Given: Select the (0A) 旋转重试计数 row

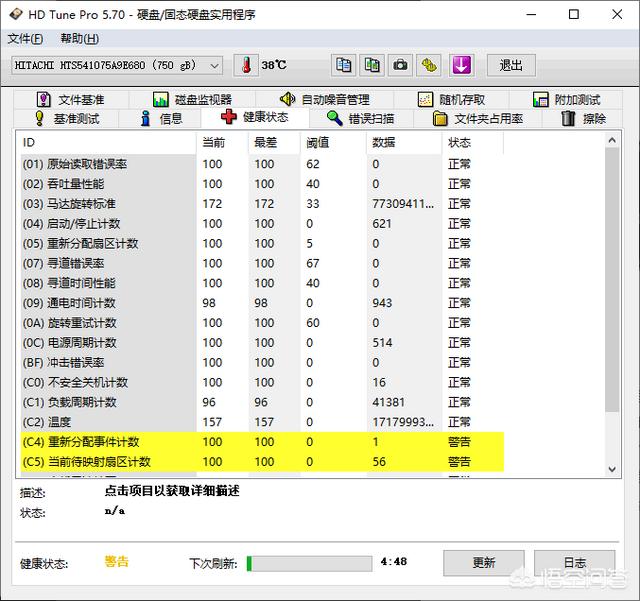Looking at the screenshot, I should coord(262,323).
